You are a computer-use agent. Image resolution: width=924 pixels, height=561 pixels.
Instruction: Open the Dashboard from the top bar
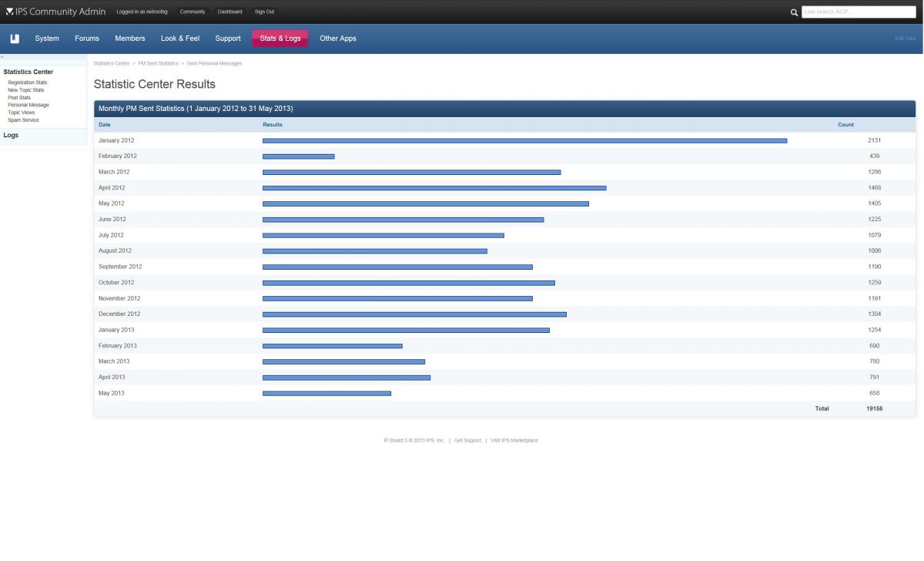click(229, 12)
